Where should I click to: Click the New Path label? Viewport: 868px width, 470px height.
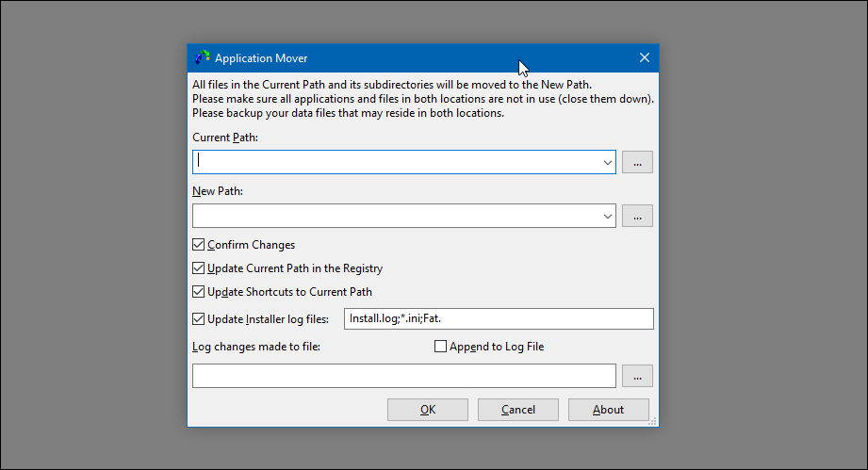coord(218,191)
